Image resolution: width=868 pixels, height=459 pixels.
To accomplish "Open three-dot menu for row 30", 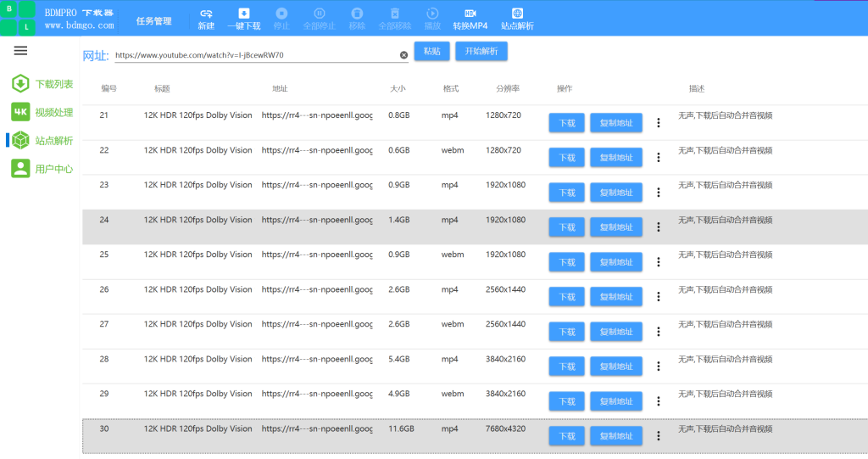I will coord(658,436).
